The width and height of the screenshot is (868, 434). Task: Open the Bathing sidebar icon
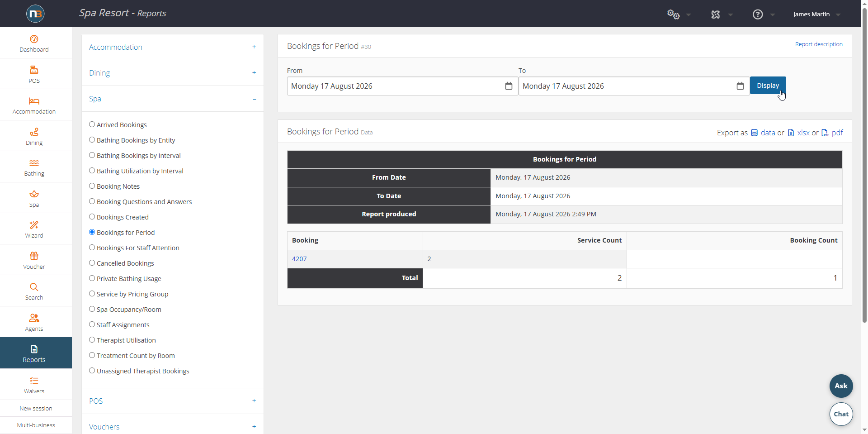click(x=34, y=163)
